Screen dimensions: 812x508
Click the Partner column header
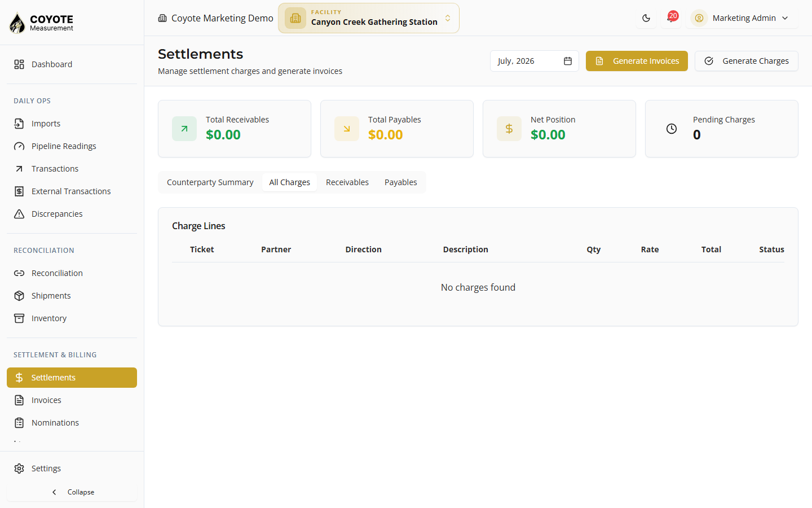coord(276,249)
